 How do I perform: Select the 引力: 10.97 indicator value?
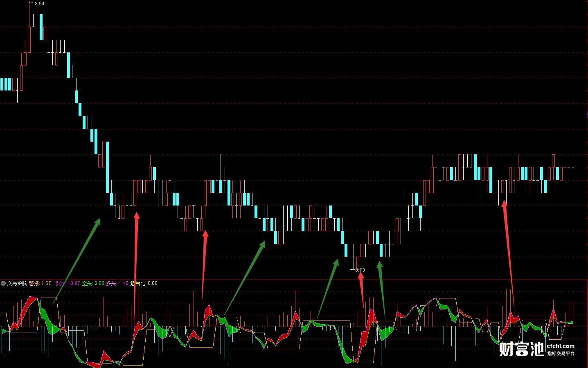click(x=68, y=283)
